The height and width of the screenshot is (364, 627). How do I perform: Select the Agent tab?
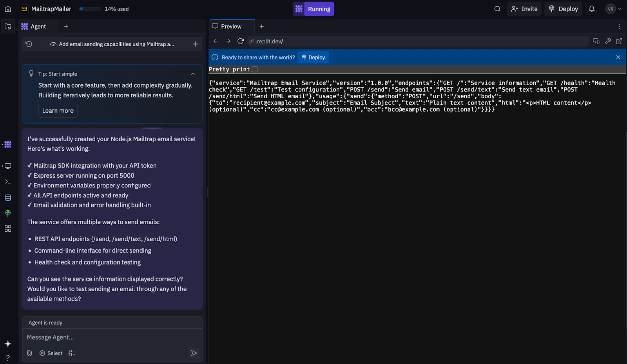click(38, 26)
